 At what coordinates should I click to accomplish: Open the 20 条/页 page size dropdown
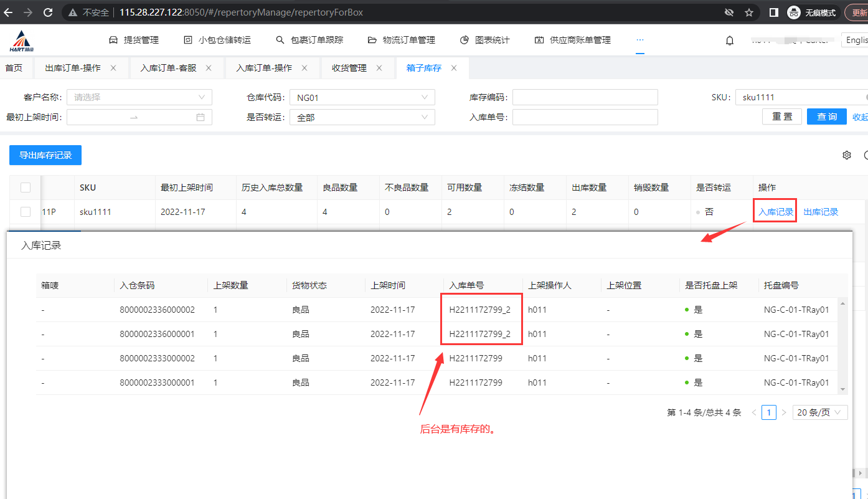point(819,412)
